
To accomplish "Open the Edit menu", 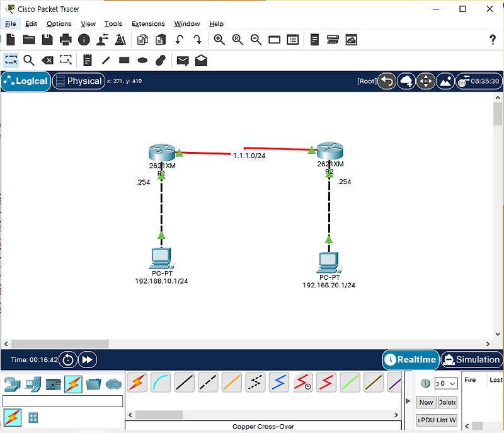I will coord(31,24).
